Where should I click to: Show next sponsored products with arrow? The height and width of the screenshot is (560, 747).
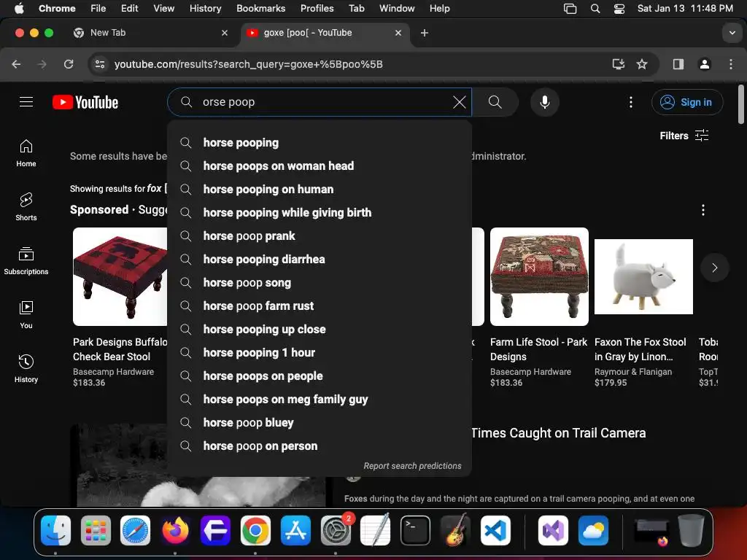click(x=714, y=268)
